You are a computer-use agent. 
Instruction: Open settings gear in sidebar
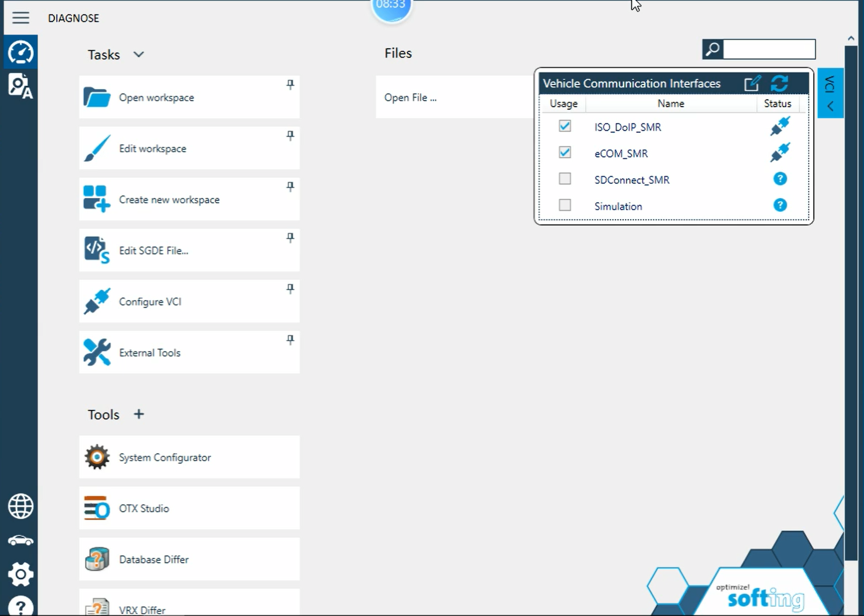pos(21,574)
